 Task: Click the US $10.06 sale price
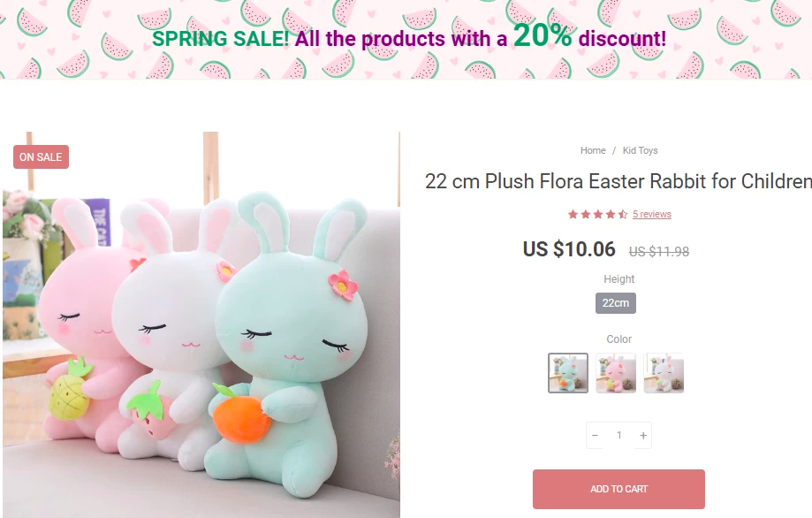click(x=571, y=249)
